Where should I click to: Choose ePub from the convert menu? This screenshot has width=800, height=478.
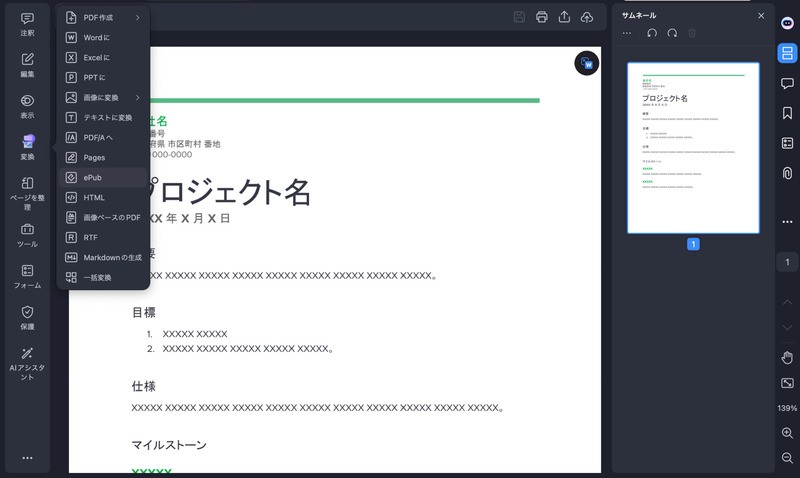pyautogui.click(x=93, y=177)
